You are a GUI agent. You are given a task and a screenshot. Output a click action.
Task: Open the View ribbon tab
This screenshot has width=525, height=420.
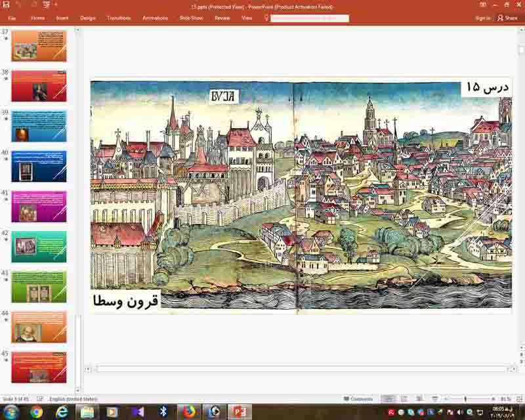coord(247,18)
